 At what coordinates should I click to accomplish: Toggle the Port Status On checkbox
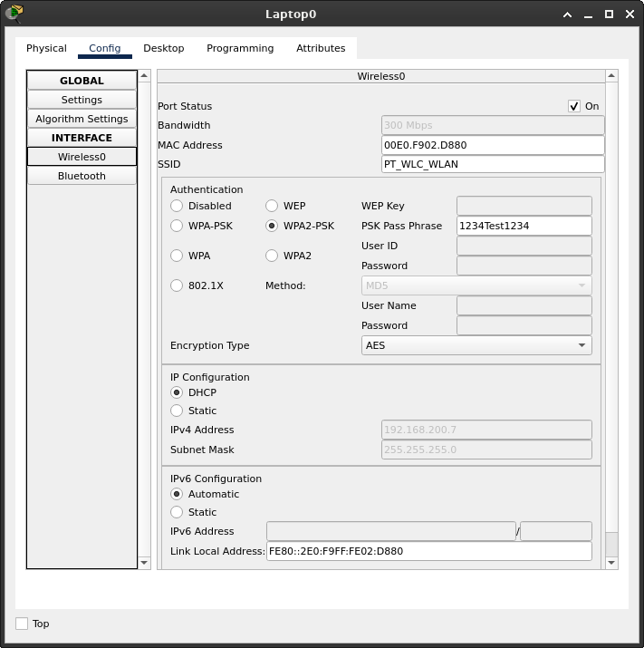coord(574,106)
